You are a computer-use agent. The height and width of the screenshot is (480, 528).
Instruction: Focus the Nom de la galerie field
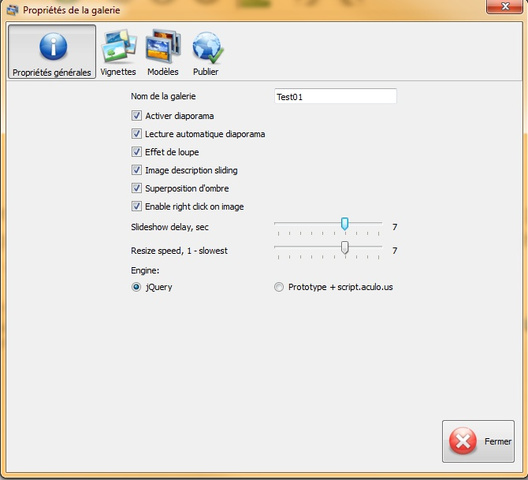point(335,97)
